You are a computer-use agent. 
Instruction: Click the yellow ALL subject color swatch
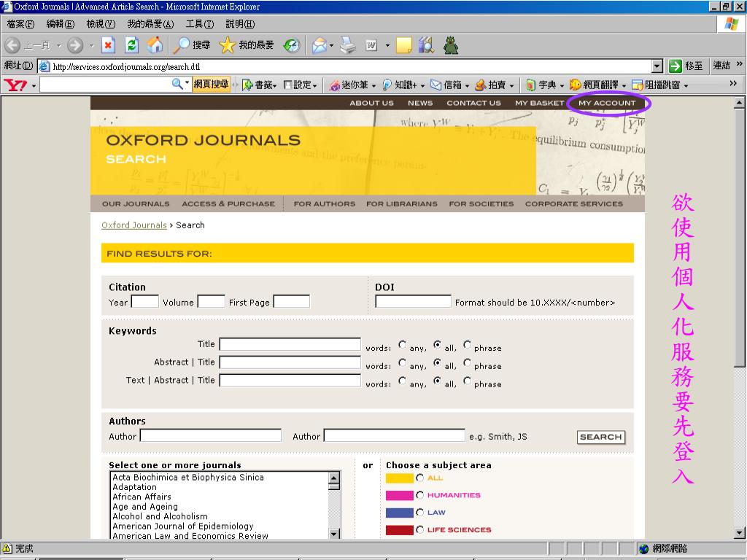(399, 478)
